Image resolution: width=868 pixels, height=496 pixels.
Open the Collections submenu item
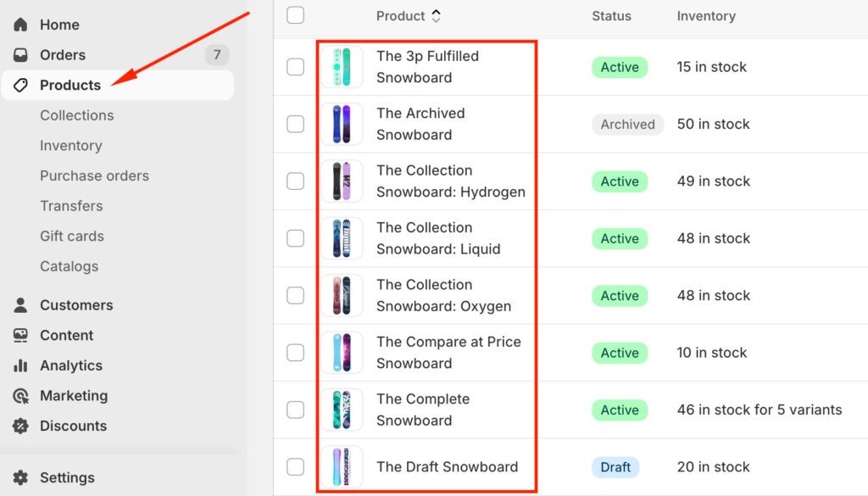click(76, 115)
